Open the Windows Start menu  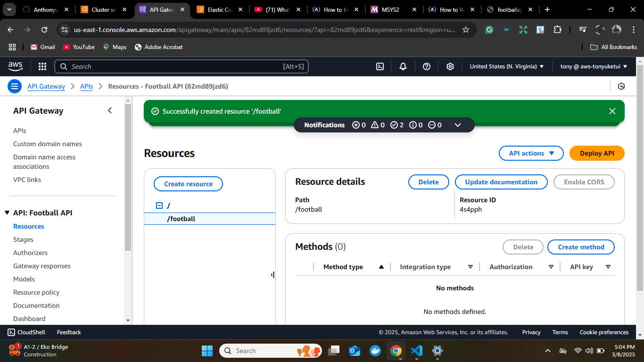pyautogui.click(x=207, y=351)
